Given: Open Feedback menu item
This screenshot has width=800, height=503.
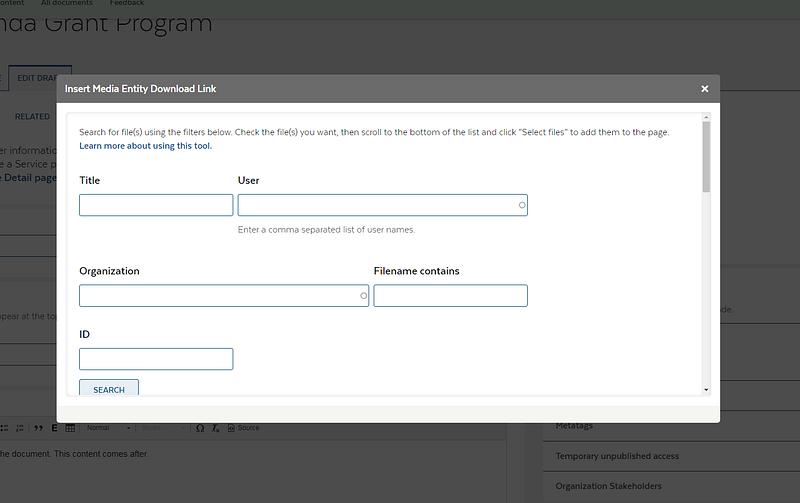Looking at the screenshot, I should pyautogui.click(x=127, y=3).
